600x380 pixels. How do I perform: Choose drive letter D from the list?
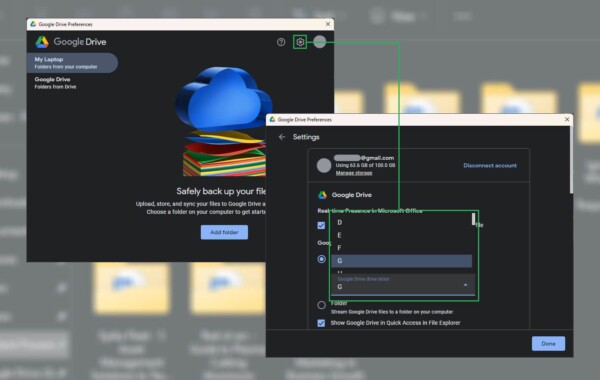point(401,222)
